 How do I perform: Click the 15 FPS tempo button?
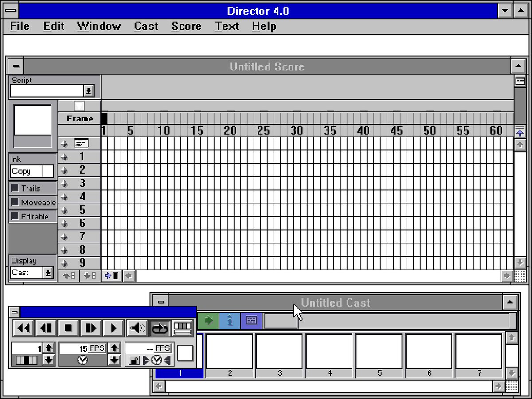[x=97, y=348]
